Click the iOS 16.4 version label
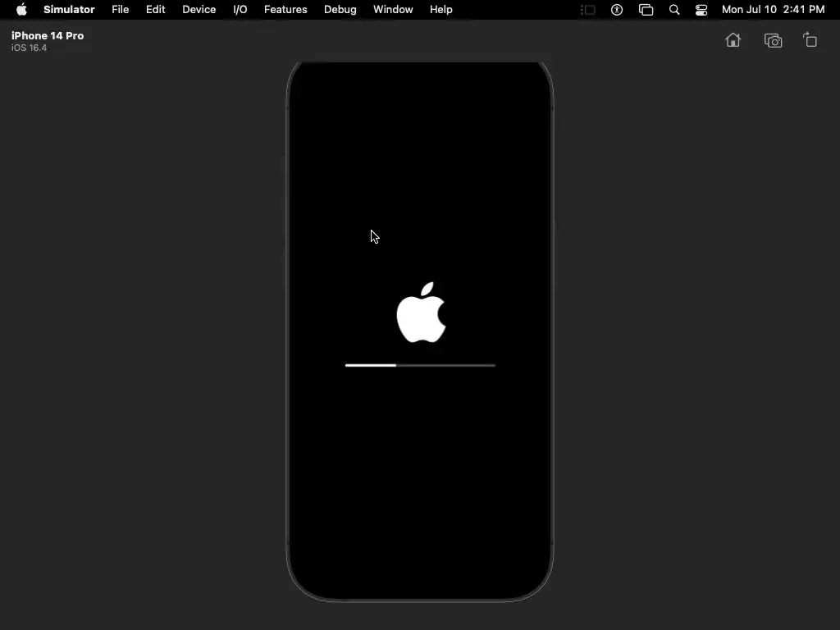Image resolution: width=840 pixels, height=630 pixels. pyautogui.click(x=29, y=48)
